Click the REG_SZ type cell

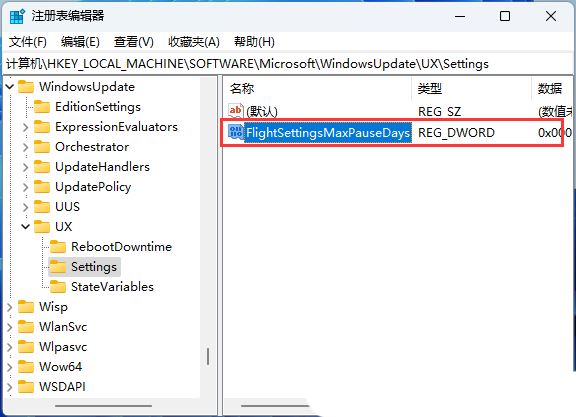(x=439, y=111)
